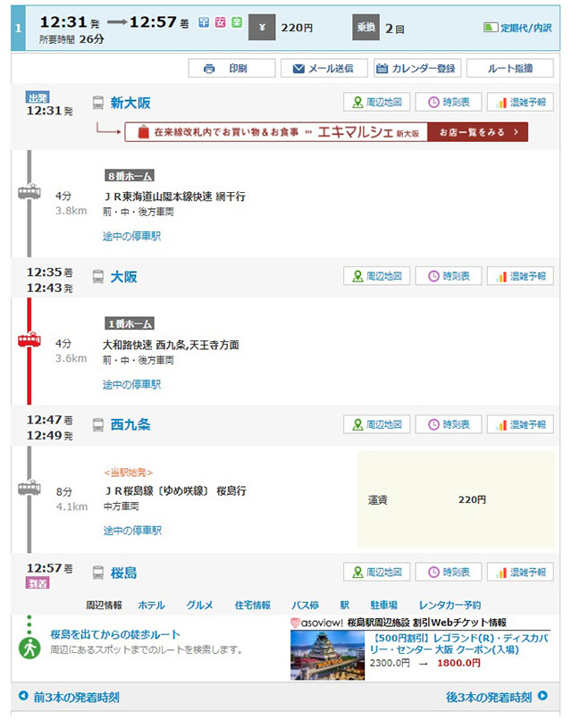Show 混雑予報 for 大阪 station
Screen dimensions: 572x728
[520, 276]
